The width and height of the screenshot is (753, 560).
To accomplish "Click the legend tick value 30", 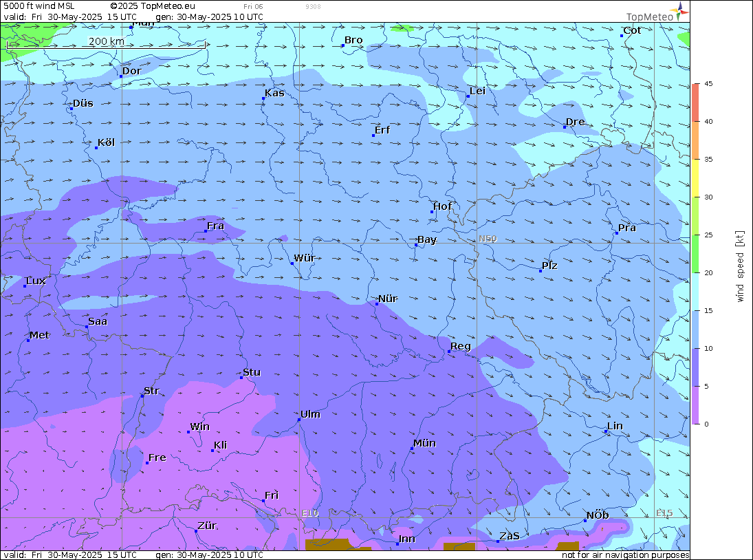I will [708, 197].
